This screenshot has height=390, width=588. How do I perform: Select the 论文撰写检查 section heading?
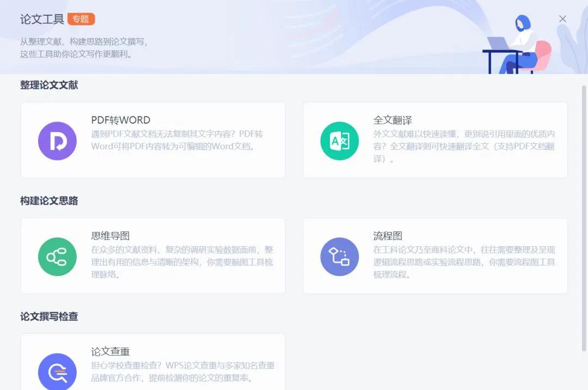pos(49,316)
